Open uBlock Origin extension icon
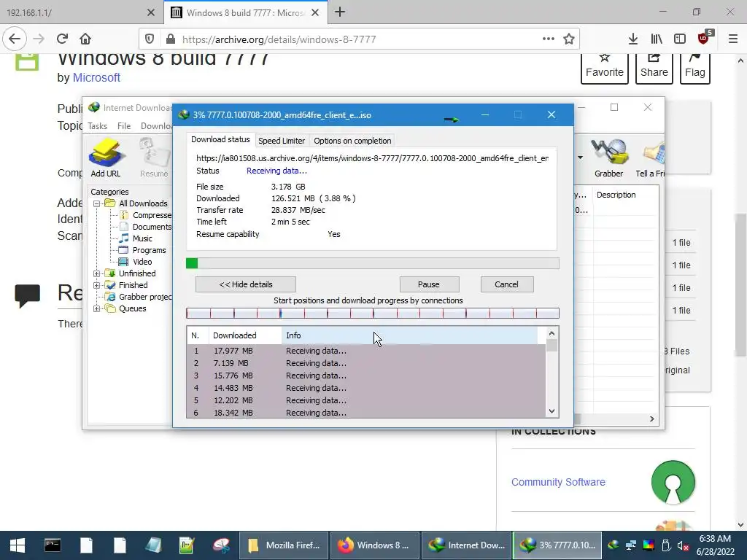 (x=705, y=38)
